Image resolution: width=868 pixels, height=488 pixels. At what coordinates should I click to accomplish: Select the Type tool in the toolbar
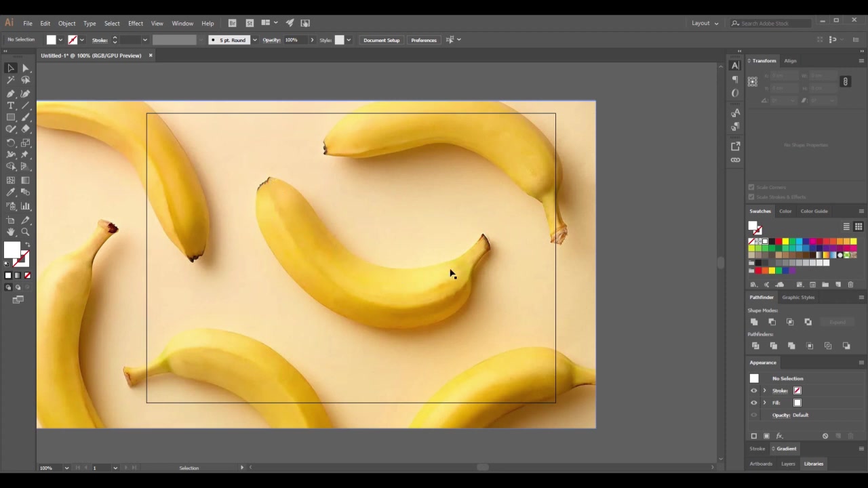click(11, 106)
